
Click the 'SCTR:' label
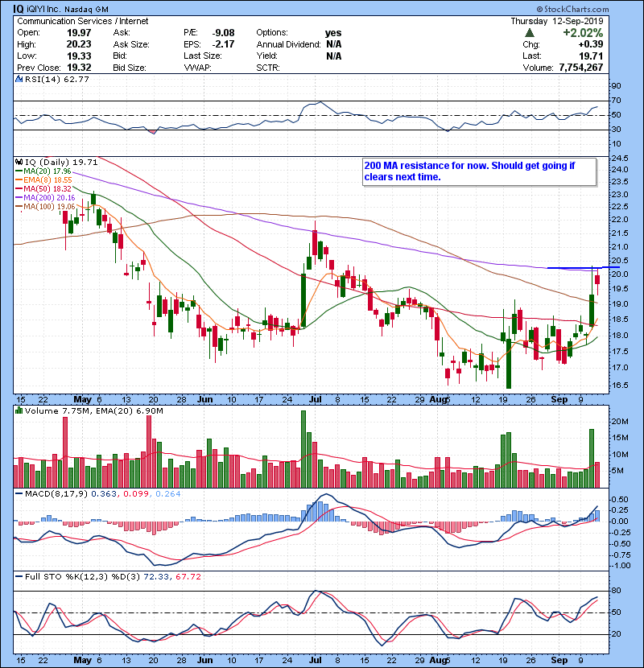(x=268, y=68)
